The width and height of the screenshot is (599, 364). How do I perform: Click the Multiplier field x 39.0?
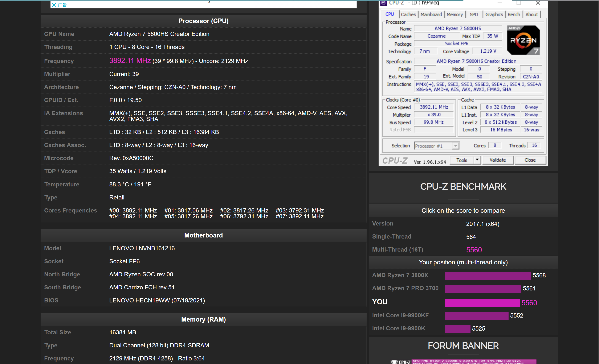434,115
